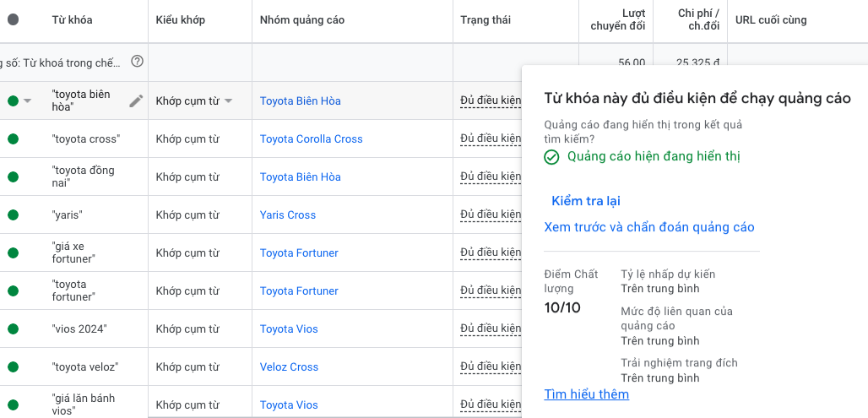Image resolution: width=868 pixels, height=418 pixels.
Task: Open the "Toyota Corolla Cross" ad group link
Action: click(311, 139)
